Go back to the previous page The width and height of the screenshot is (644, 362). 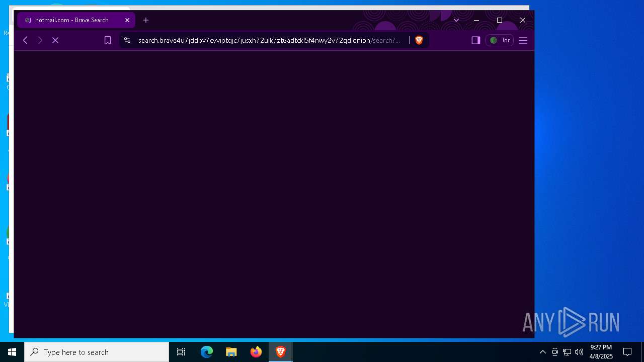[x=25, y=40]
